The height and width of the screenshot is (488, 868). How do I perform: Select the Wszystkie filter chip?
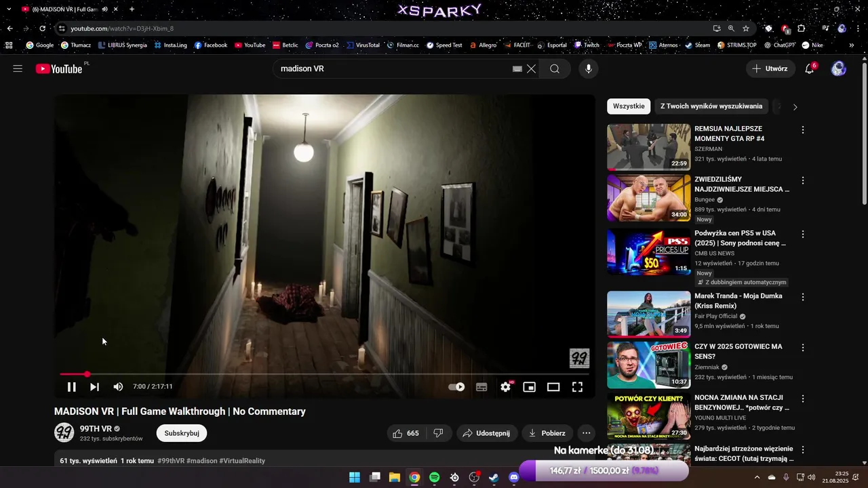click(629, 106)
